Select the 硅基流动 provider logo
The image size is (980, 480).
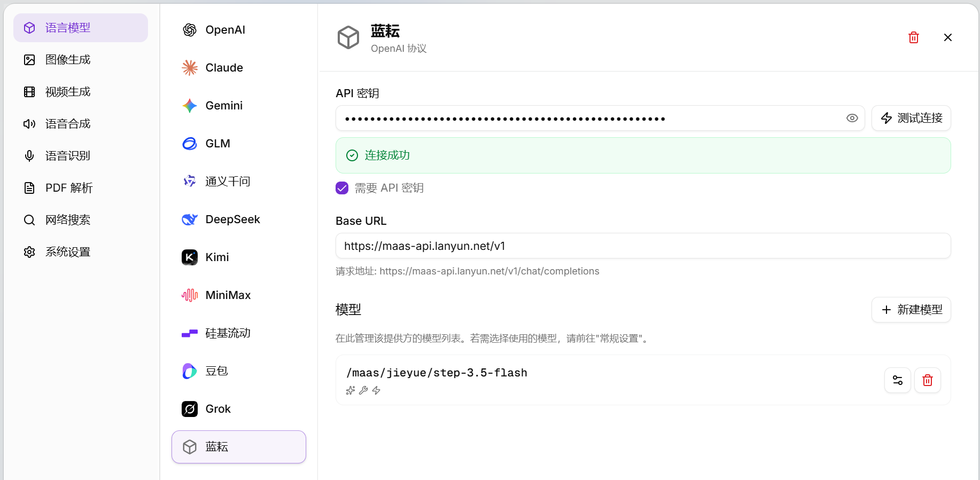click(190, 333)
